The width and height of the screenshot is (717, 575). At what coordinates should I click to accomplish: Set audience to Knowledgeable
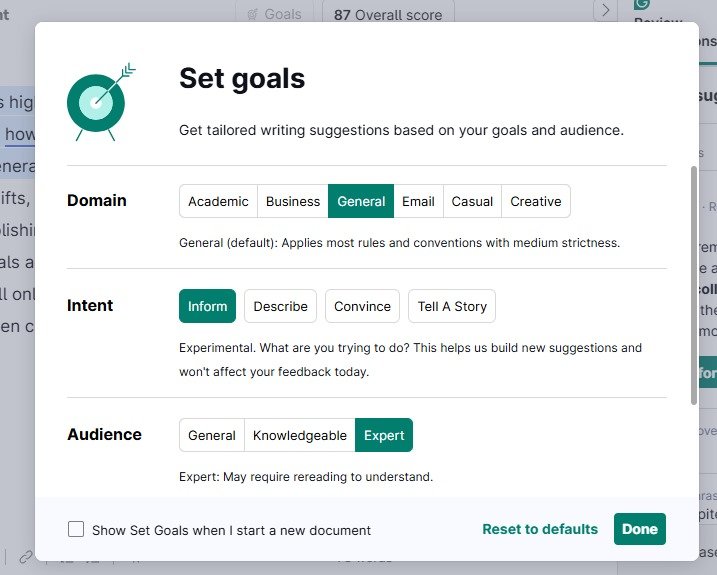[x=300, y=435]
